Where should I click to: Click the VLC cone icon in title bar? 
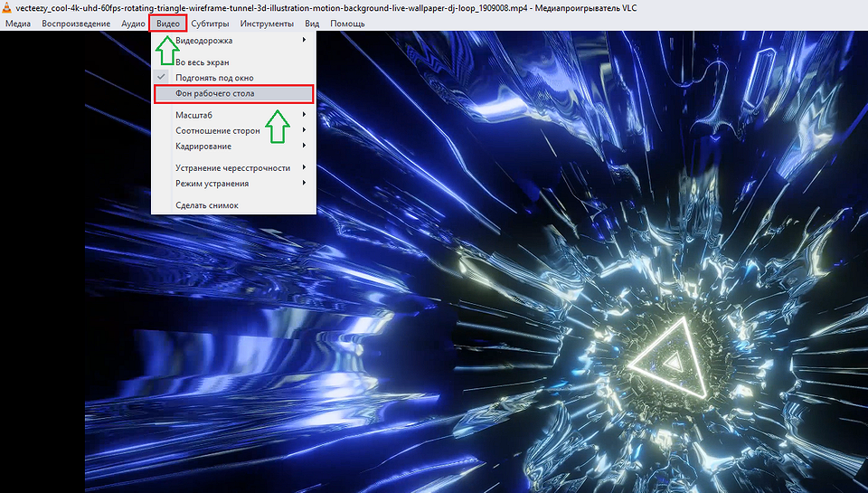point(7,7)
